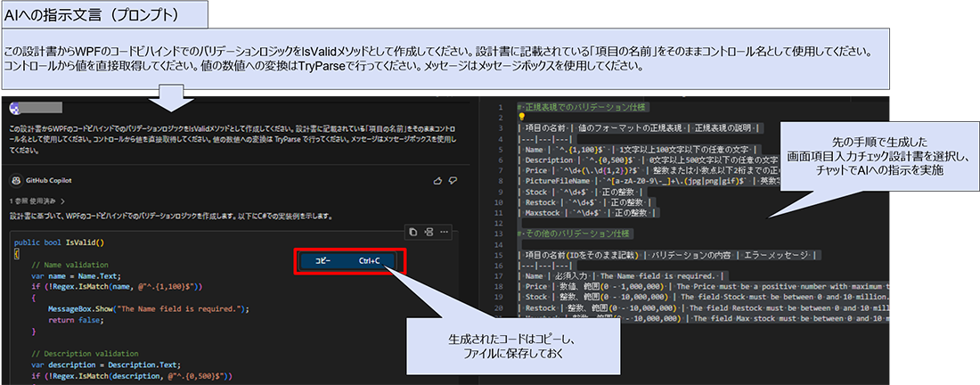Click the lightbulb quick-action icon in the editor
The height and width of the screenshot is (385, 980).
point(520,116)
